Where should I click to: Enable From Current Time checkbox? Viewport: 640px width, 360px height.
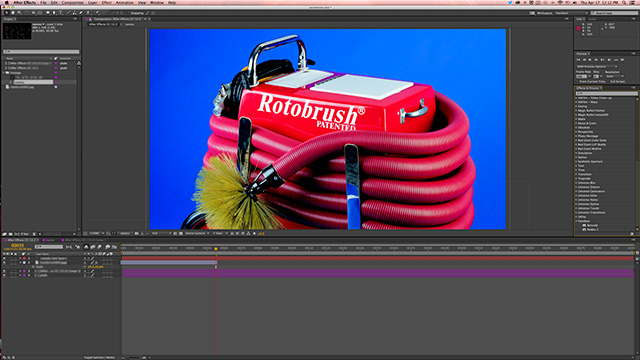(x=577, y=81)
